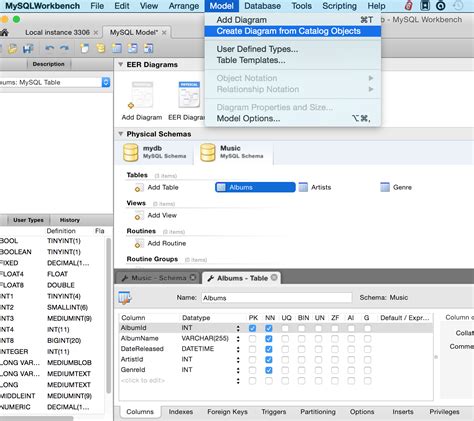Uncheck NN checkbox for AlbumId

click(x=269, y=328)
